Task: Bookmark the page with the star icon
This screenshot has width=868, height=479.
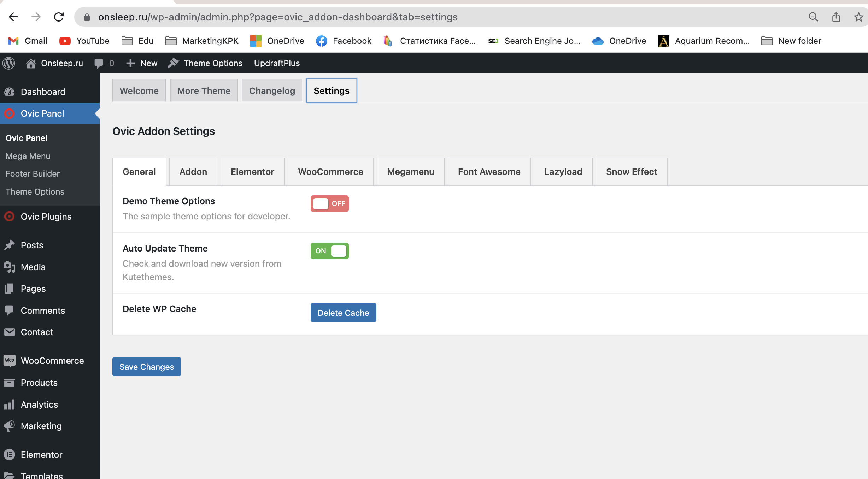Action: tap(858, 17)
